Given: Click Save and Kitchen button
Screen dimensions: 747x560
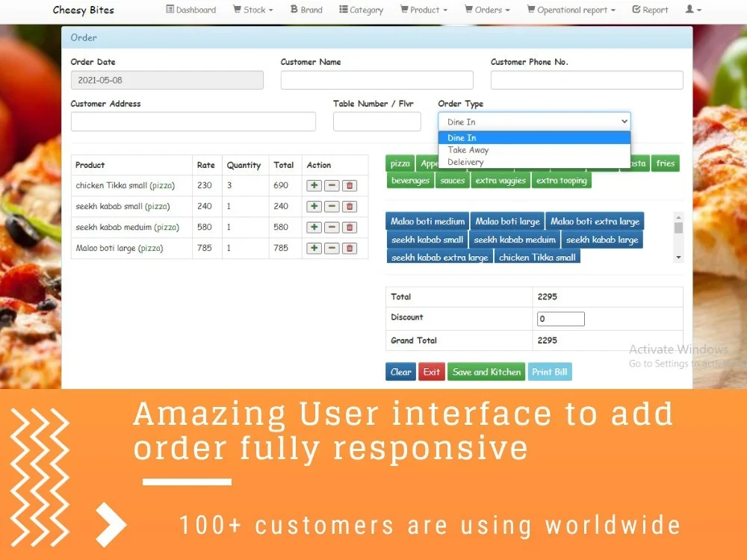Looking at the screenshot, I should pos(486,372).
